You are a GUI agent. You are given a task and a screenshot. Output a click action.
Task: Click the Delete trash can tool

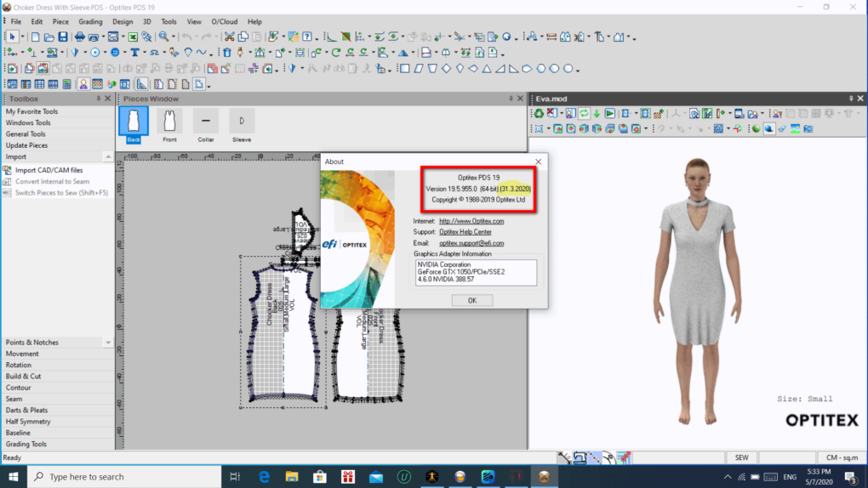pyautogui.click(x=227, y=53)
